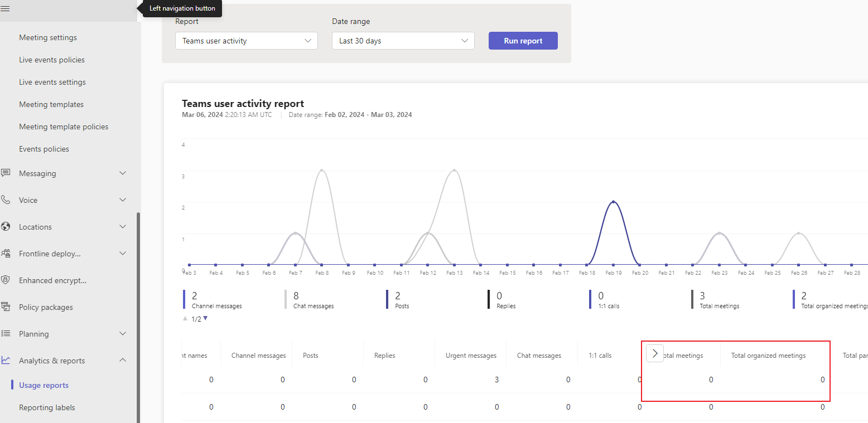Screen dimensions: 868x423
Task: Sort by 1:1 calls column header
Action: (x=600, y=356)
